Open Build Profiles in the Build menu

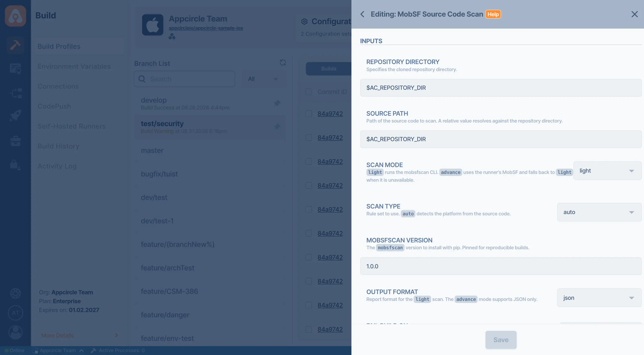pyautogui.click(x=79, y=46)
